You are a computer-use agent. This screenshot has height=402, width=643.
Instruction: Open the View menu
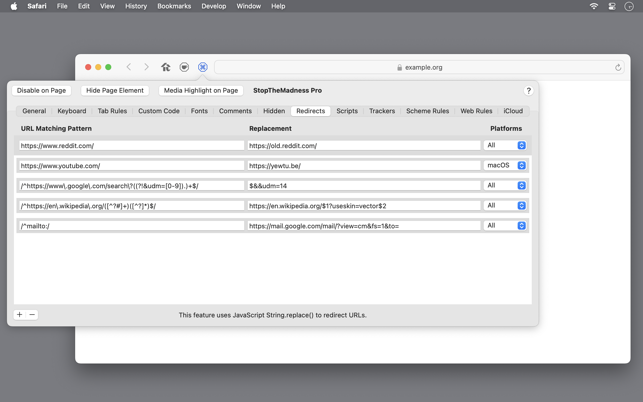107,6
